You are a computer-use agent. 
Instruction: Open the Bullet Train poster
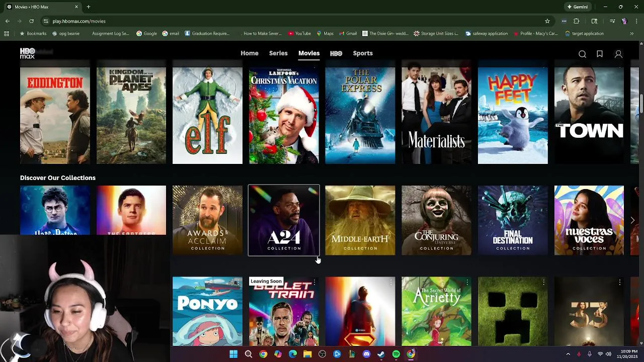point(284,311)
